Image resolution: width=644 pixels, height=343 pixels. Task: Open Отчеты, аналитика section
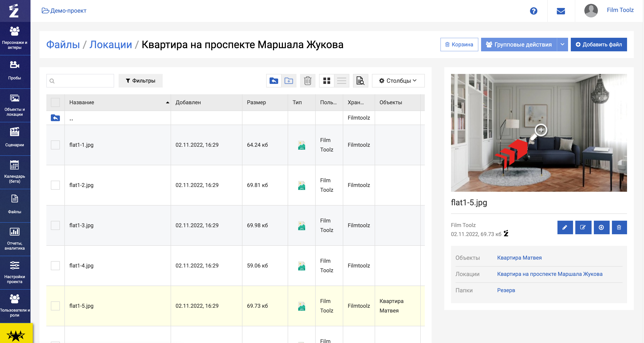[x=15, y=239]
